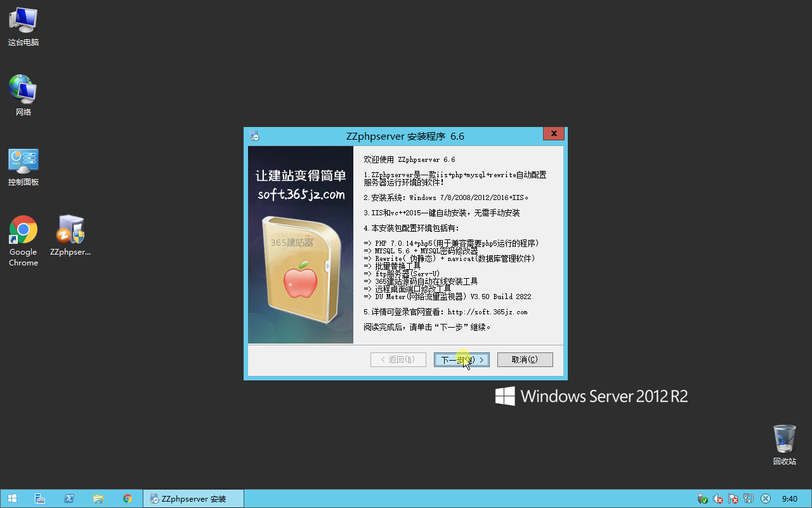The image size is (812, 508).
Task: Open the Windows Start button
Action: pos(11,498)
